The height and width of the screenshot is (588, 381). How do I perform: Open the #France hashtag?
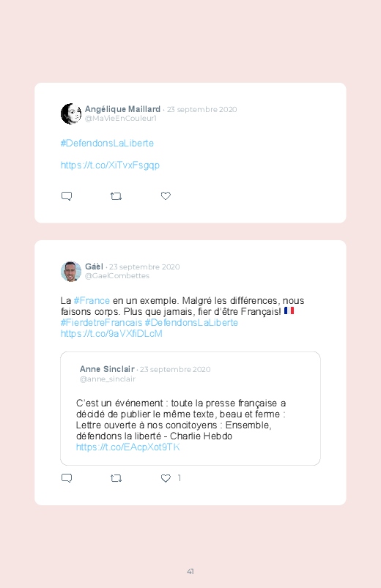(x=92, y=301)
